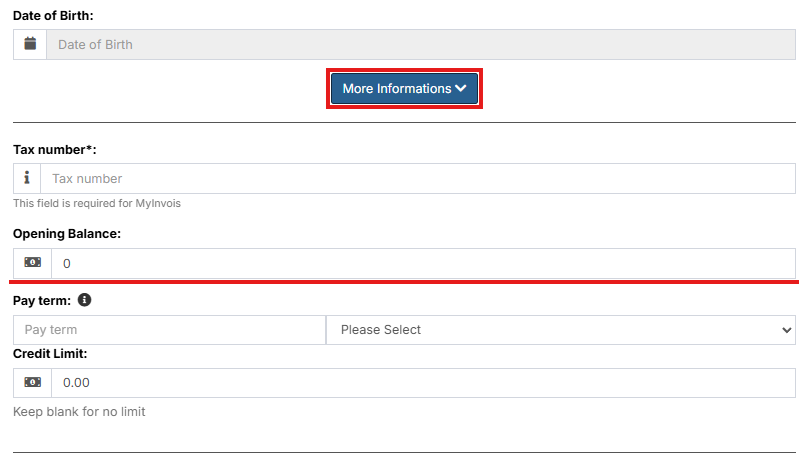Image resolution: width=808 pixels, height=456 pixels.
Task: Collapse section using the More Informations chevron
Action: click(461, 89)
